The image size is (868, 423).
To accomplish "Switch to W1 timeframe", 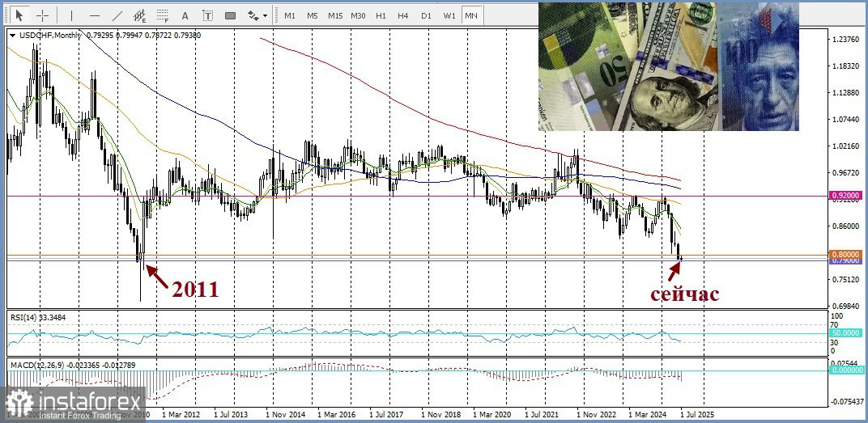I will (449, 15).
